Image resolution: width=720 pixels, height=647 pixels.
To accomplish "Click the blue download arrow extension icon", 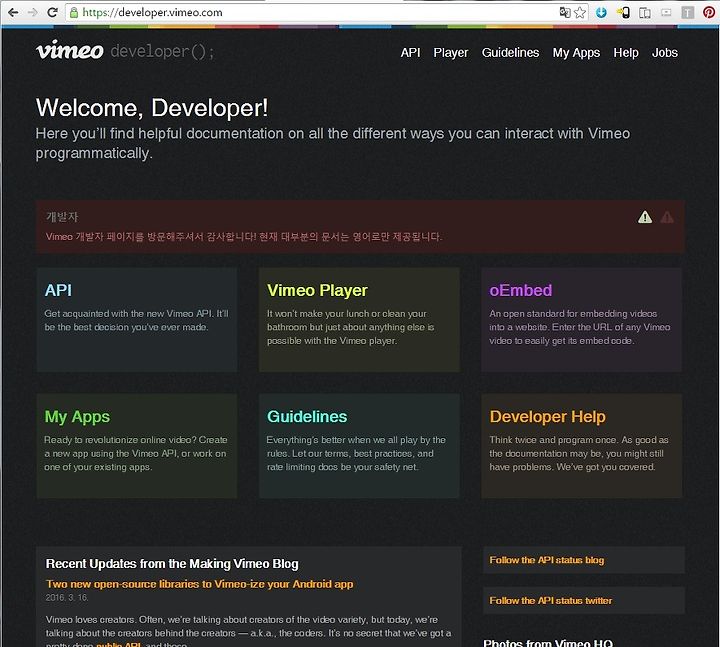I will pos(601,12).
